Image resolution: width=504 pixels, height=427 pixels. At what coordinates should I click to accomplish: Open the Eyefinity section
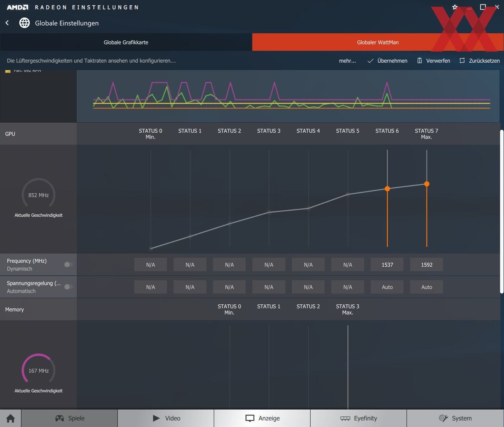[x=359, y=418]
